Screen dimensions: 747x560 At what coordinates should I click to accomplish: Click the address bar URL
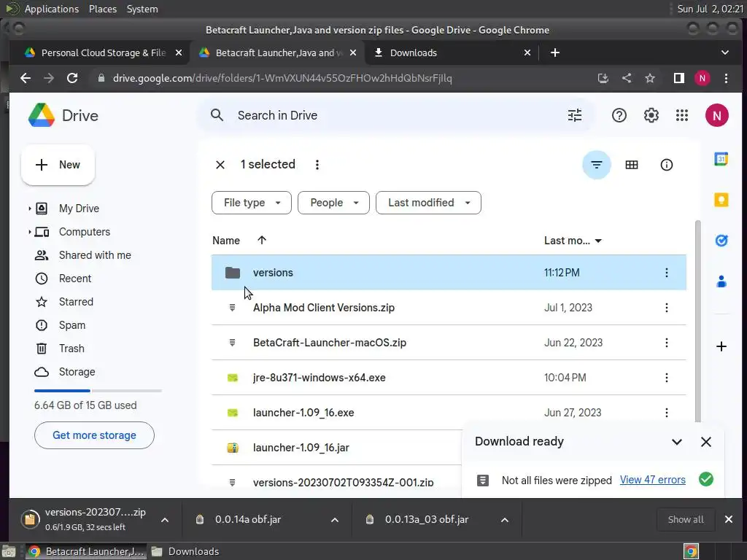pyautogui.click(x=282, y=78)
